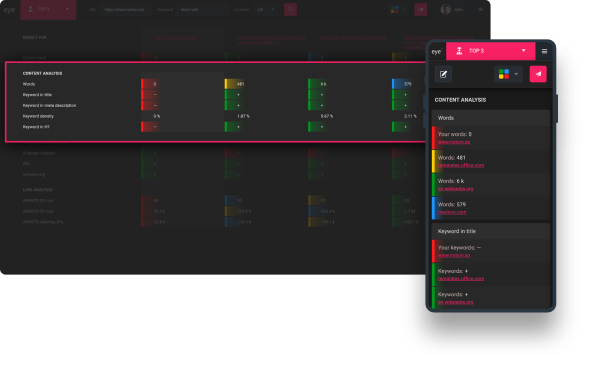Open the templates.office.com link under Words: 481
Screen dimensions: 593x368
pyautogui.click(x=461, y=165)
